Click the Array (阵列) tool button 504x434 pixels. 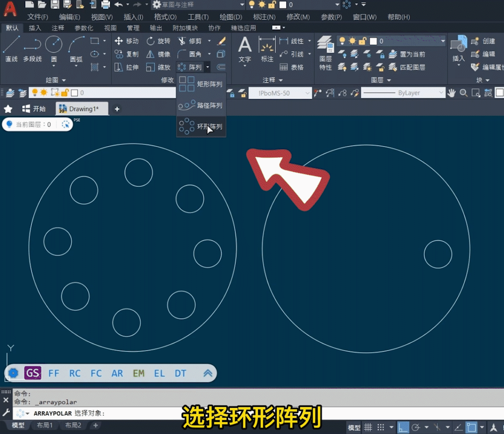pos(189,67)
